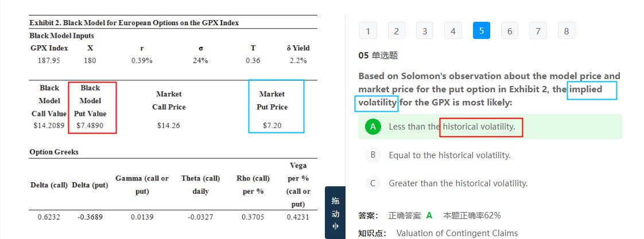Go to question 1
The width and height of the screenshot is (644, 239).
click(368, 31)
